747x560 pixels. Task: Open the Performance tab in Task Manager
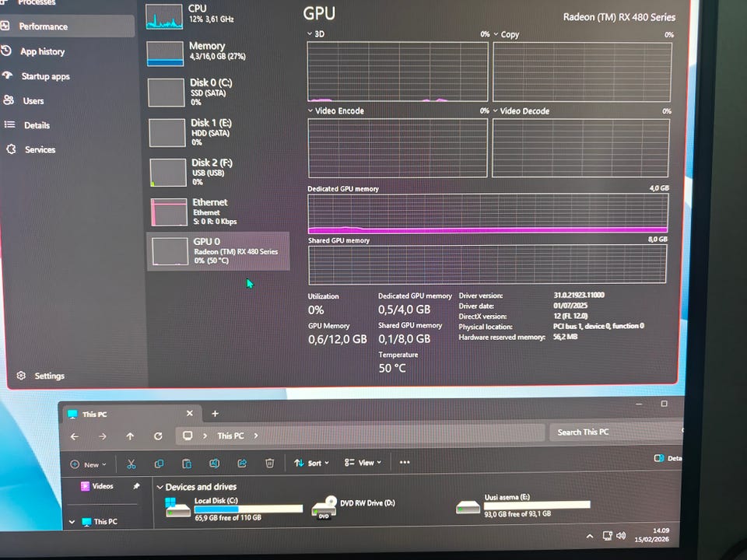pyautogui.click(x=66, y=26)
